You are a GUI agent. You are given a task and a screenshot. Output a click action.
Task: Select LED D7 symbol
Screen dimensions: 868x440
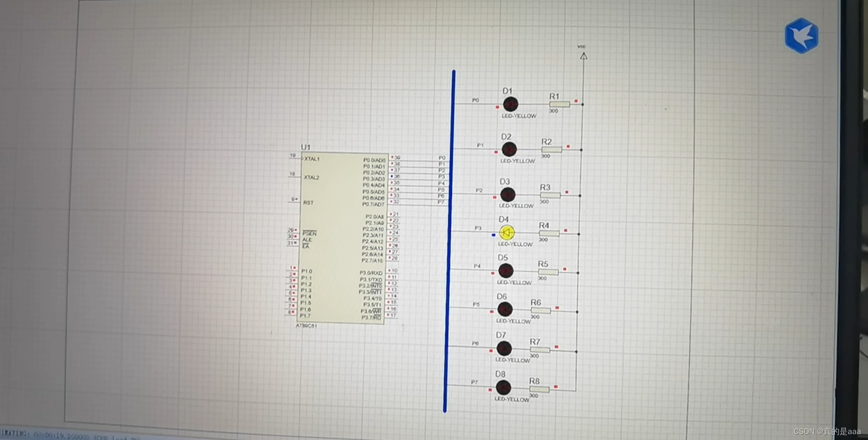click(x=504, y=349)
